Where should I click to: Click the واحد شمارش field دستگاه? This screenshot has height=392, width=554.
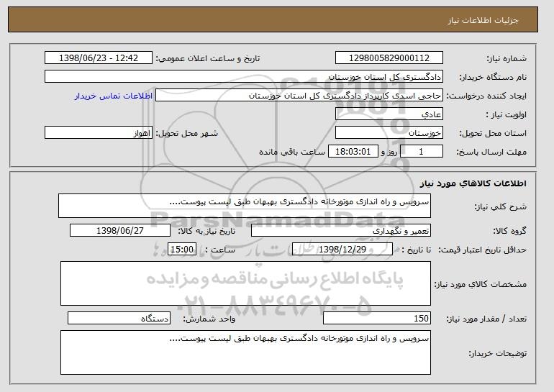tap(119, 318)
